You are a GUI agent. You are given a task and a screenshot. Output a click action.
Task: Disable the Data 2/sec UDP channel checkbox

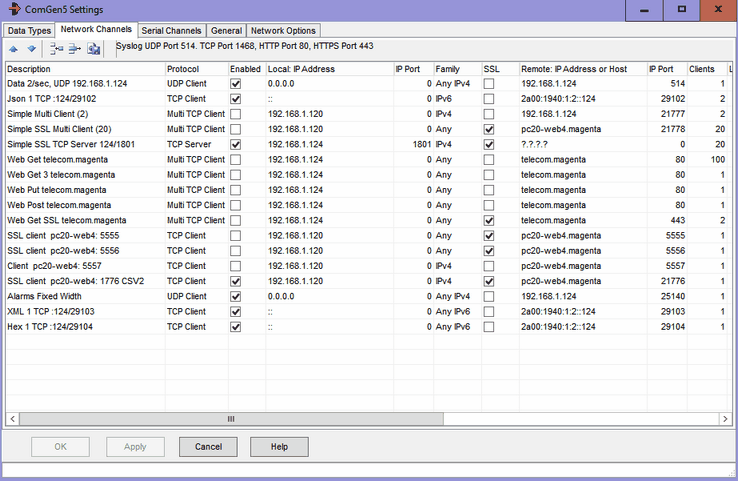tap(235, 84)
